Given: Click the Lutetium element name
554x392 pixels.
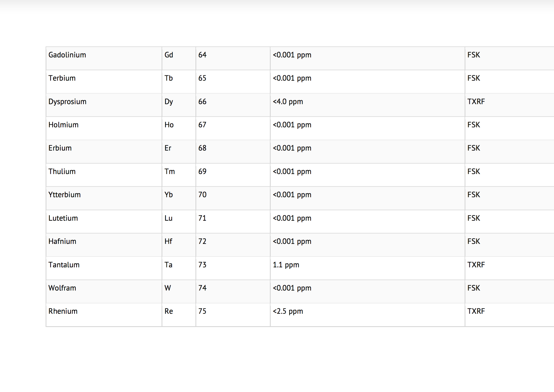Looking at the screenshot, I should pyautogui.click(x=63, y=218).
